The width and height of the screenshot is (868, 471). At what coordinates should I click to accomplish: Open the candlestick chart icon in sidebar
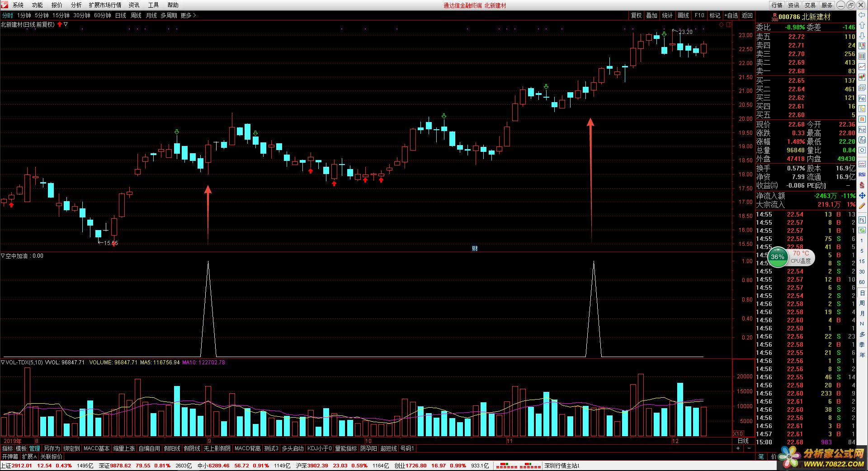coord(862,77)
